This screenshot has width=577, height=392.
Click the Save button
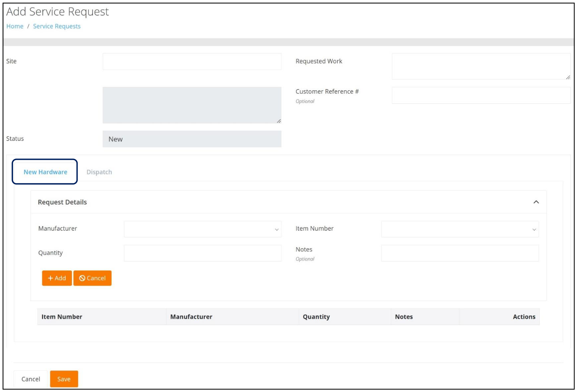coord(64,379)
